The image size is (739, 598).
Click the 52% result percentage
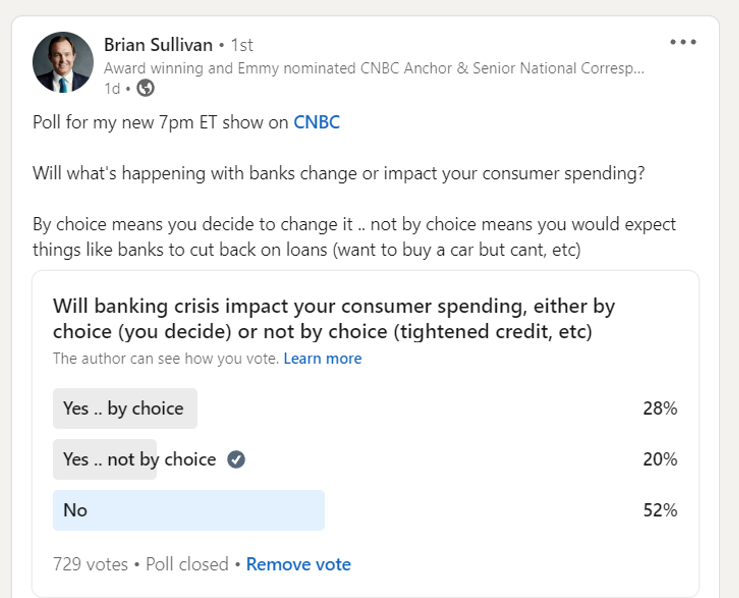tap(660, 510)
